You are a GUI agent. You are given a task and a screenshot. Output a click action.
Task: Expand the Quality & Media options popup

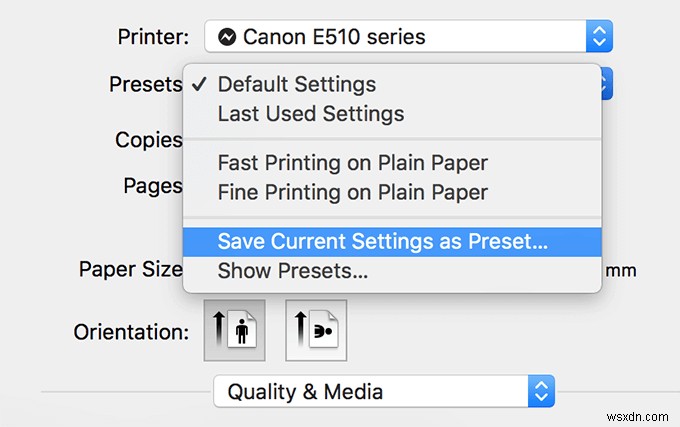tap(372, 391)
